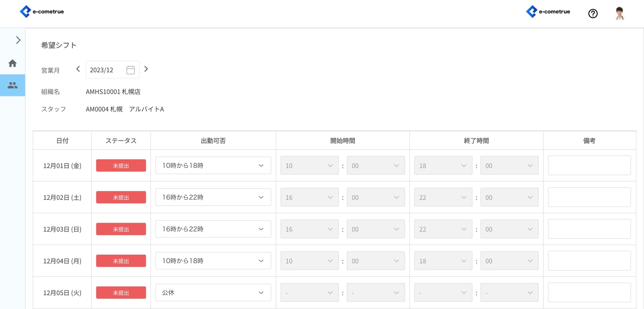Open the staff/people sidebar icon

click(12, 85)
